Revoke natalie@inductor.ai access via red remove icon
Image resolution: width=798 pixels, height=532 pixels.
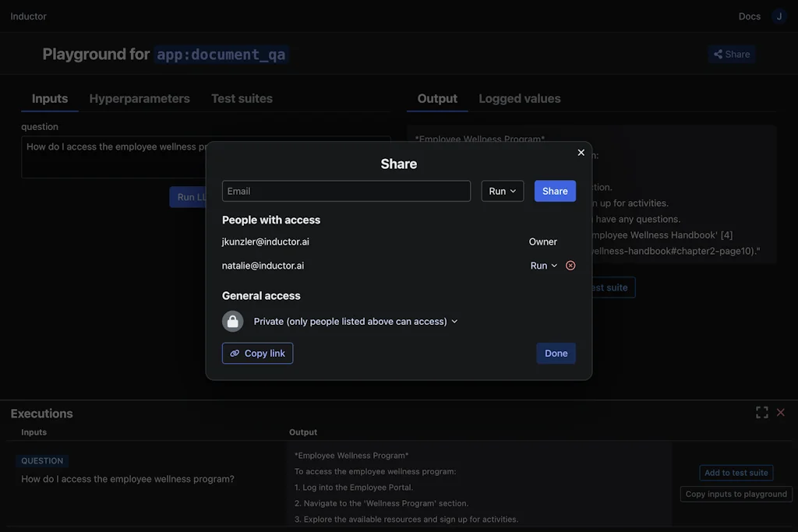click(570, 265)
